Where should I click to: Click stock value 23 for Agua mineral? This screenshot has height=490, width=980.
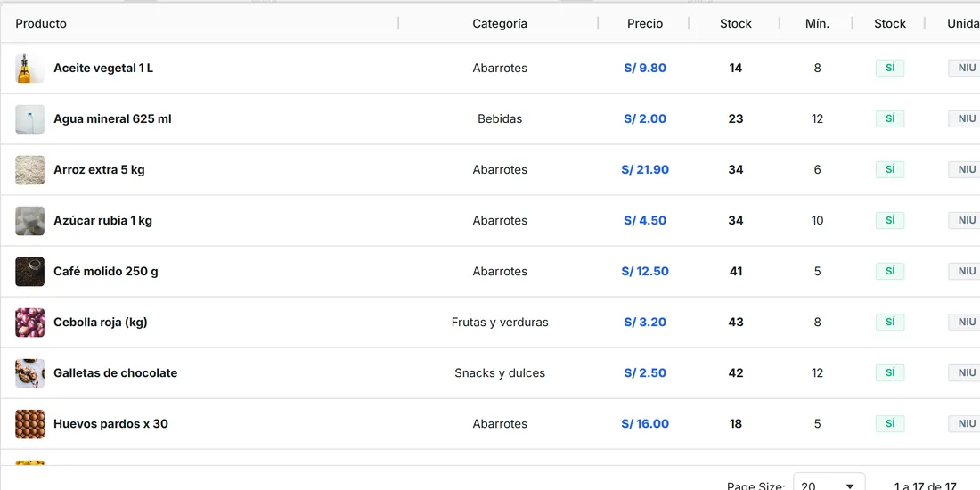coord(736,118)
